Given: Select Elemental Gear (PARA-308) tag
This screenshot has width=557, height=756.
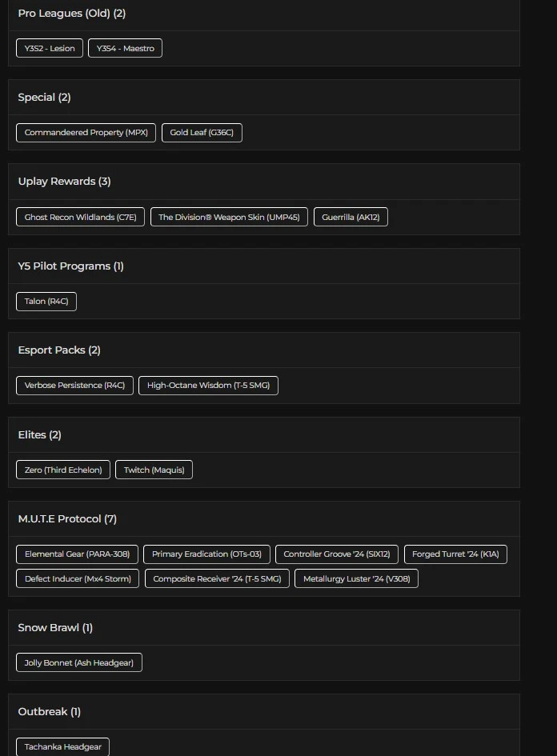Looking at the screenshot, I should [77, 554].
